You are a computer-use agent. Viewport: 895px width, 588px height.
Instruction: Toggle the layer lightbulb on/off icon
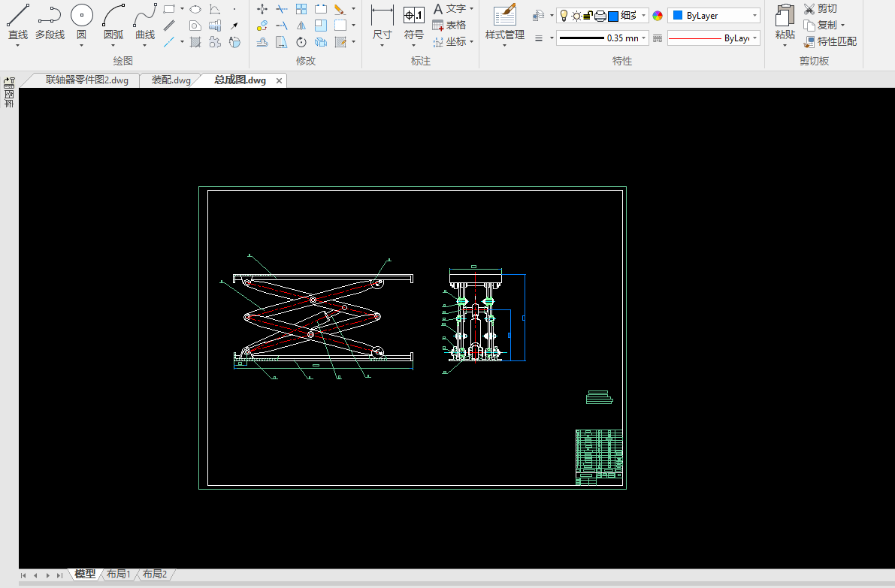(564, 16)
